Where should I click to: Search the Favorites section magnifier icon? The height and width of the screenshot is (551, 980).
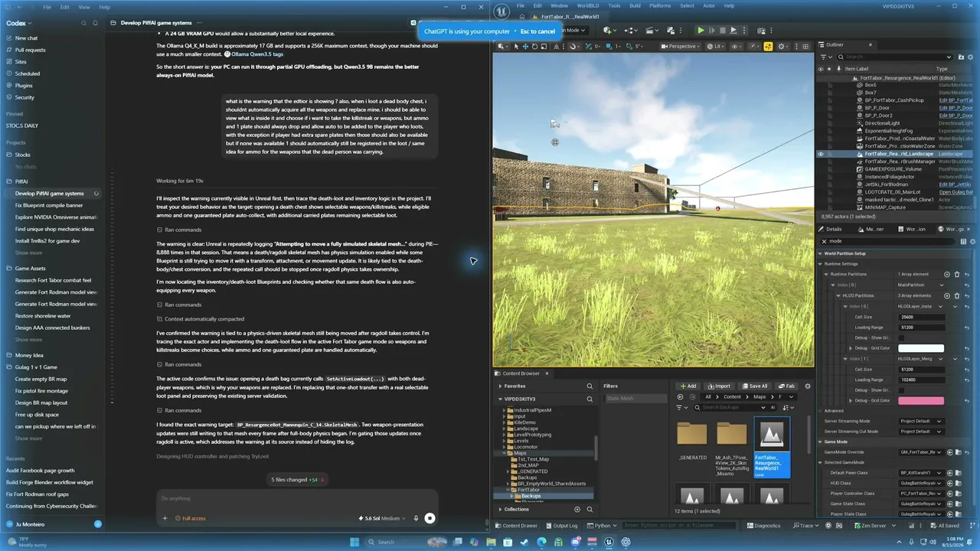tap(590, 386)
